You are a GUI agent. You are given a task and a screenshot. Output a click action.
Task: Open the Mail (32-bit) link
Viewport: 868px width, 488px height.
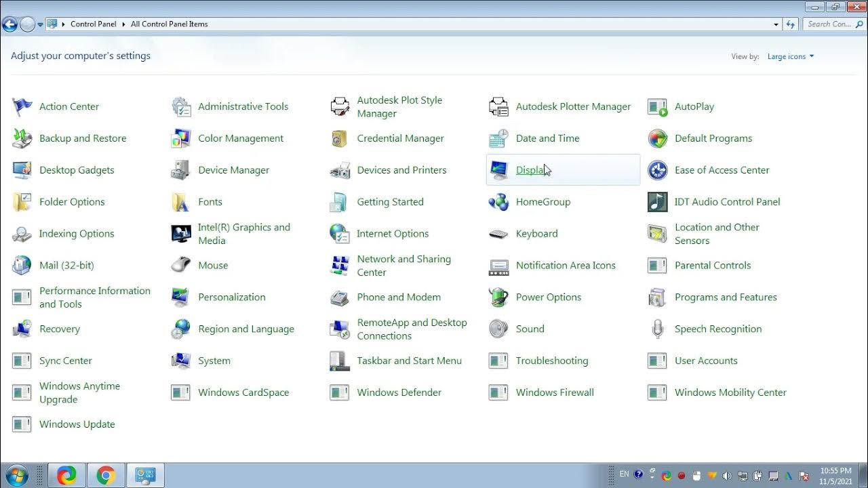point(66,266)
